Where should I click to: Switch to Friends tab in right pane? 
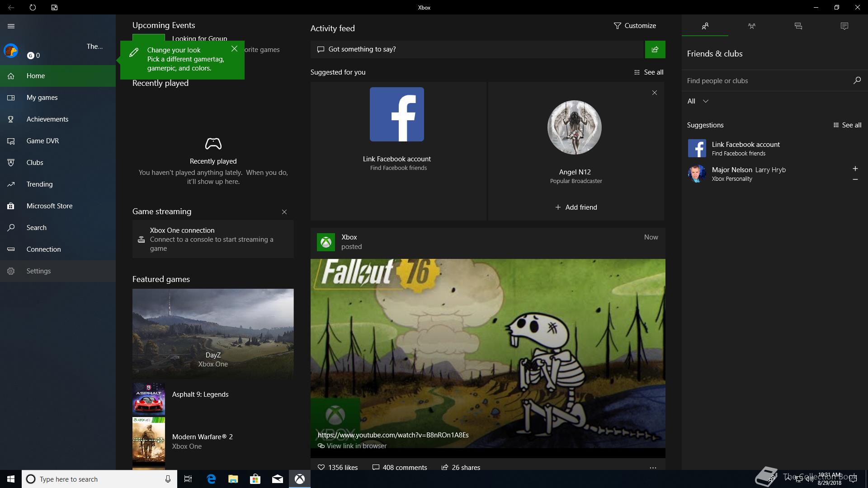tap(705, 26)
